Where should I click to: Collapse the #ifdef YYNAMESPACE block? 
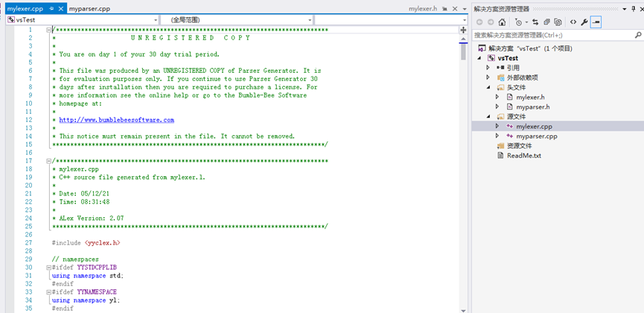(x=49, y=292)
